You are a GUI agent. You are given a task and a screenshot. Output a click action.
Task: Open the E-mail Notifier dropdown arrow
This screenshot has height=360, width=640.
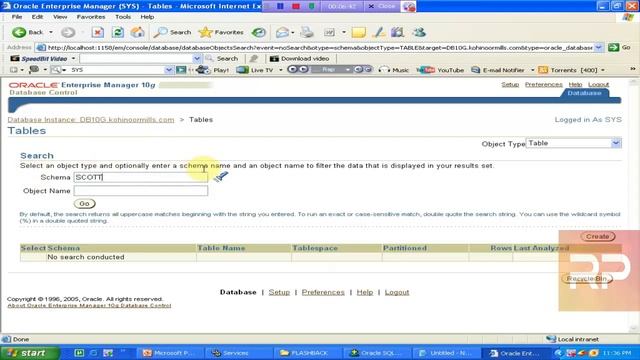tap(533, 70)
